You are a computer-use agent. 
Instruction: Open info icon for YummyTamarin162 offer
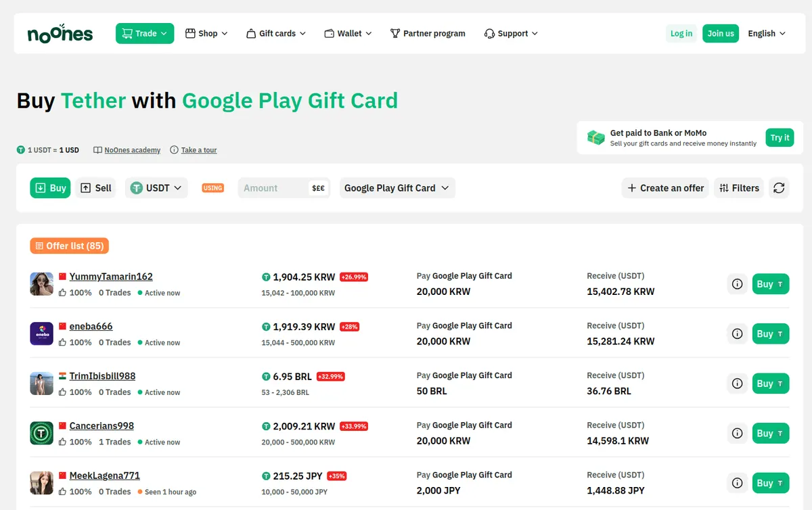point(738,284)
